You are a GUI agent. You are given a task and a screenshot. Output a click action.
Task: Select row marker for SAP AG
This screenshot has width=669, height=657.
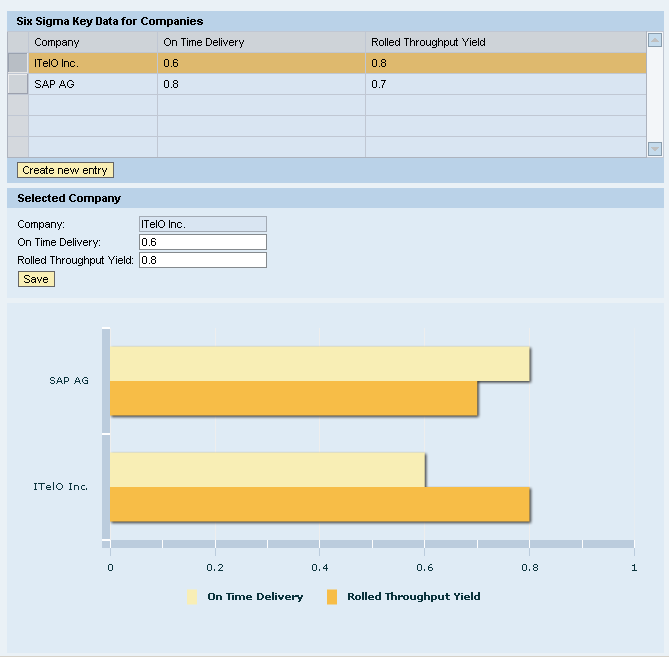(x=18, y=84)
